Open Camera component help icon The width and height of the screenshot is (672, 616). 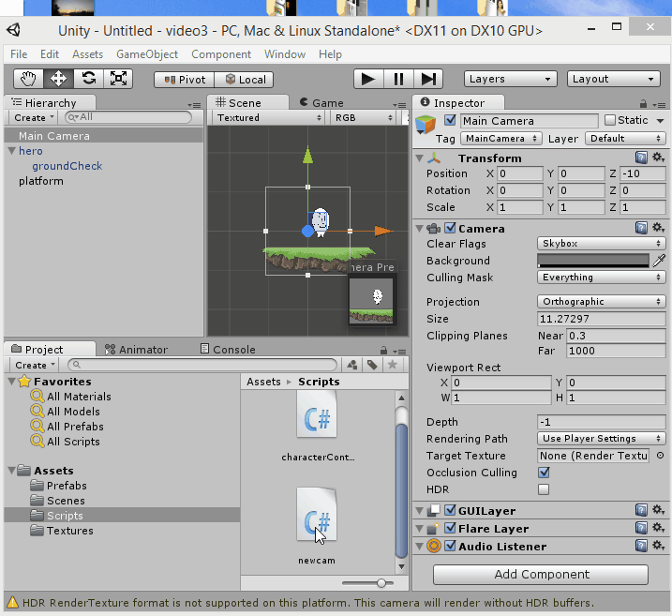coord(641,228)
